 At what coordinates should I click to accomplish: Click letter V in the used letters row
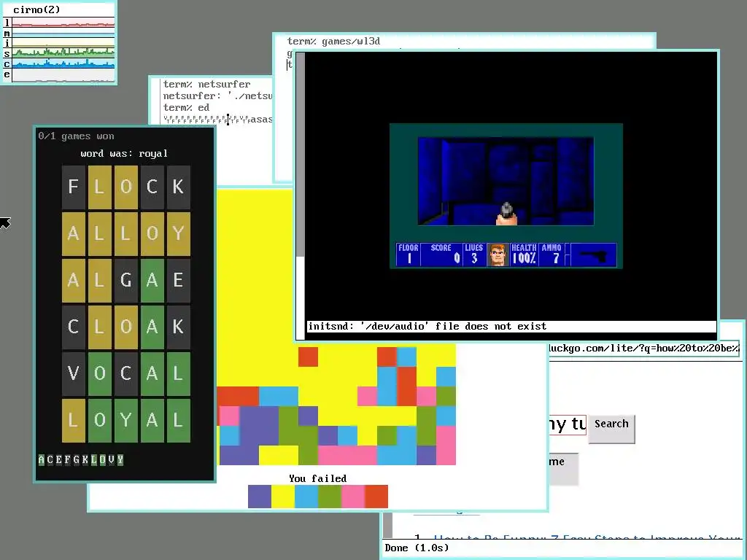[112, 459]
